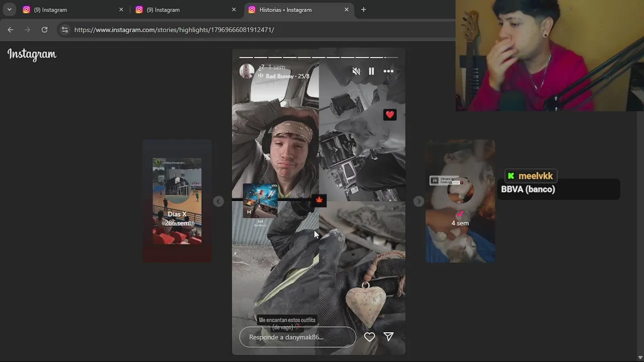
Task: Share the story with paper plane icon
Action: (x=388, y=337)
